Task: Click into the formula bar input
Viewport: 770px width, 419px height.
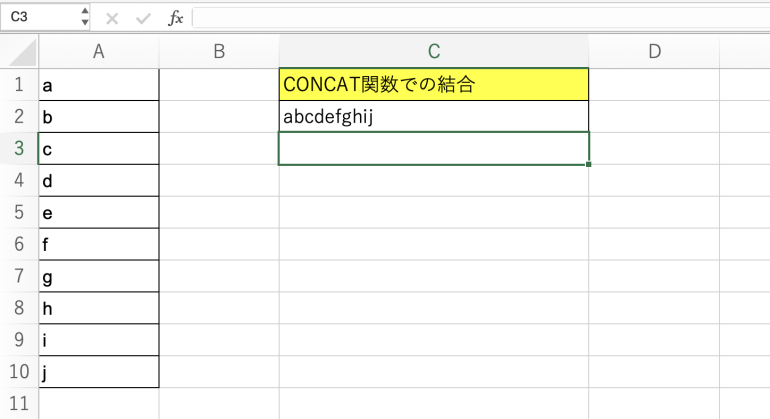Action: [x=481, y=18]
